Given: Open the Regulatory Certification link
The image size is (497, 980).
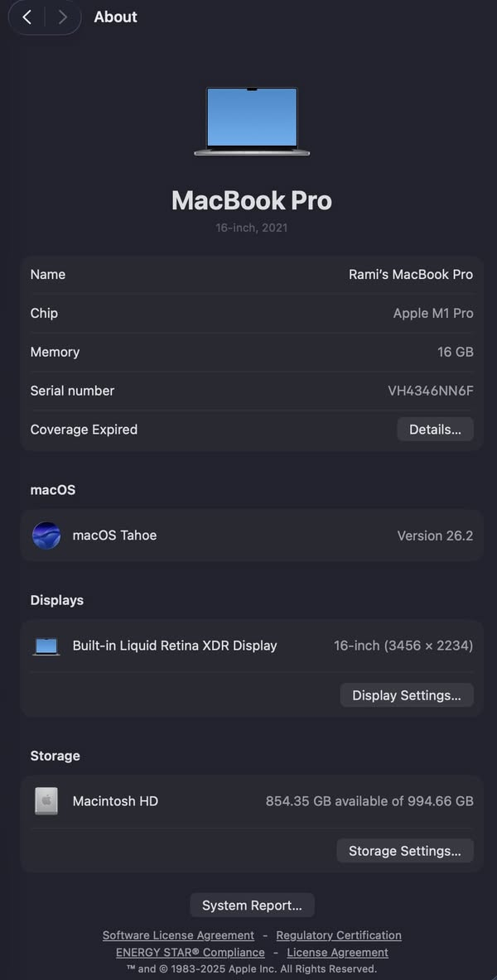Looking at the screenshot, I should (x=339, y=935).
